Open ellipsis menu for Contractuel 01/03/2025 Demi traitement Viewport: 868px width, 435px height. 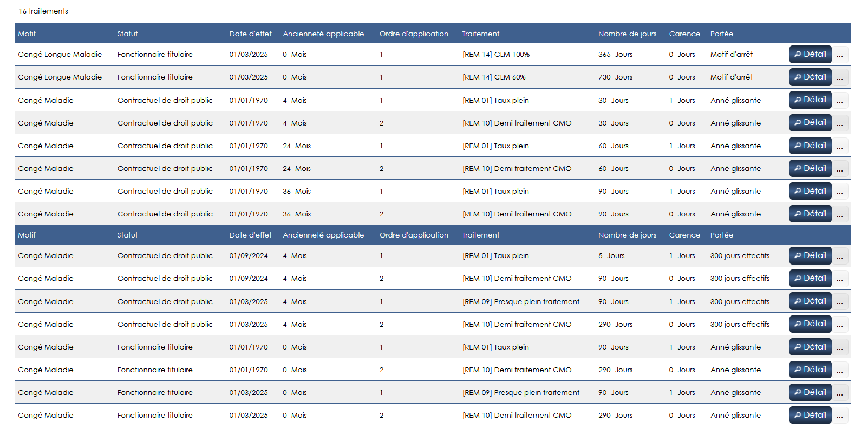(840, 325)
